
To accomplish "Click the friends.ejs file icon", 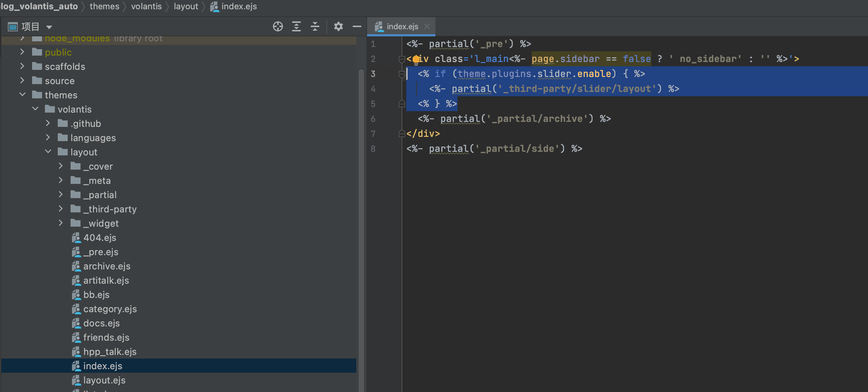I will click(76, 337).
